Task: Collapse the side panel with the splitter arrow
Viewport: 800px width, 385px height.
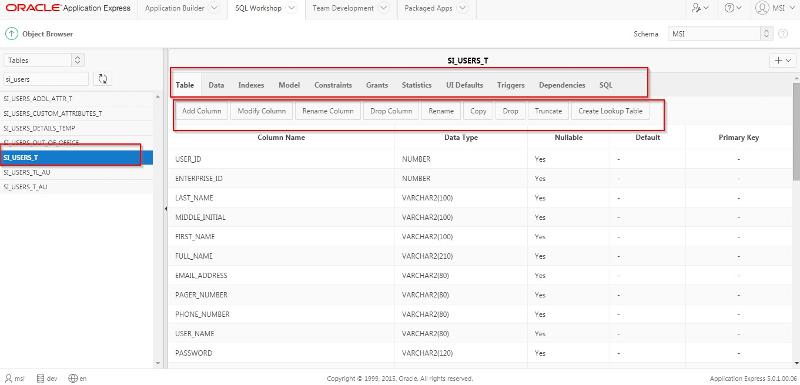Action: (x=165, y=209)
